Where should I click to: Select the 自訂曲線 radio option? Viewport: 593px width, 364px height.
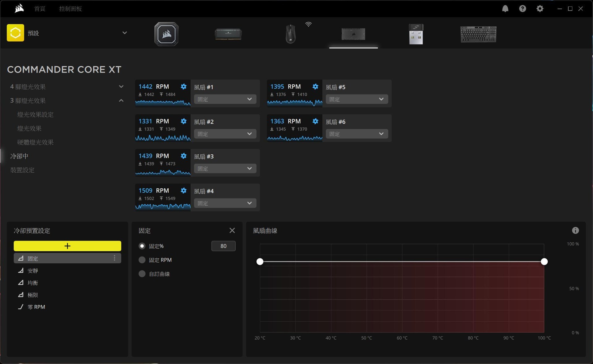pos(142,274)
